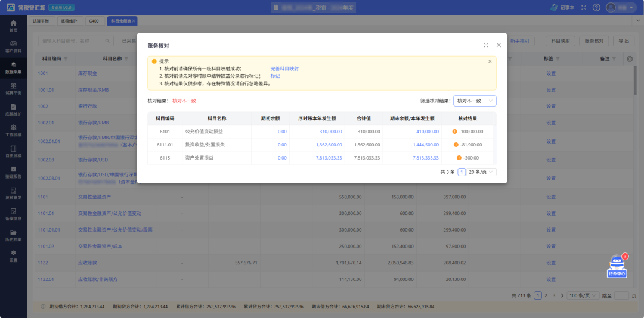644x318 pixels.
Task: Open 工作底稿 in sidebar
Action: click(14, 130)
